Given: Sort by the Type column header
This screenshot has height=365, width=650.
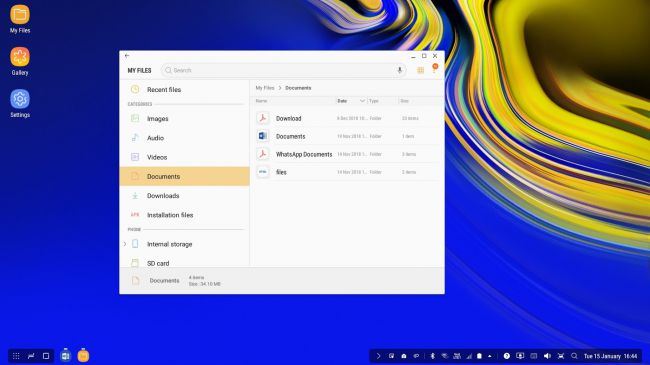Looking at the screenshot, I should click(x=374, y=101).
